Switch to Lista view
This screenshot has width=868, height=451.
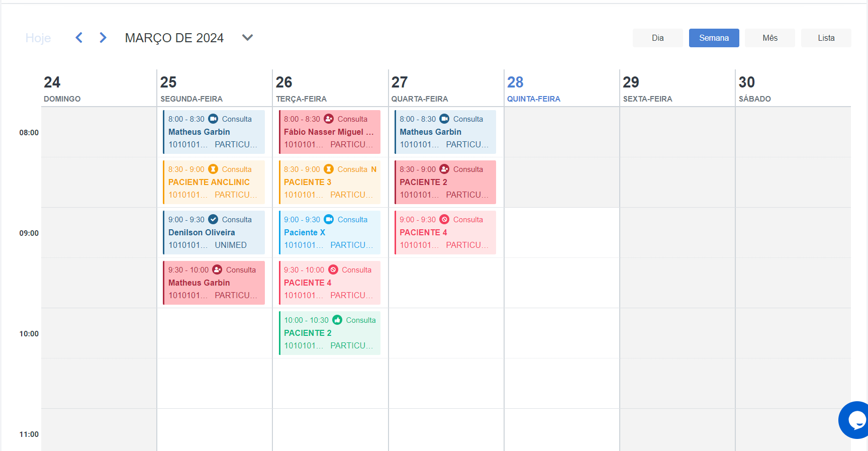(x=826, y=38)
